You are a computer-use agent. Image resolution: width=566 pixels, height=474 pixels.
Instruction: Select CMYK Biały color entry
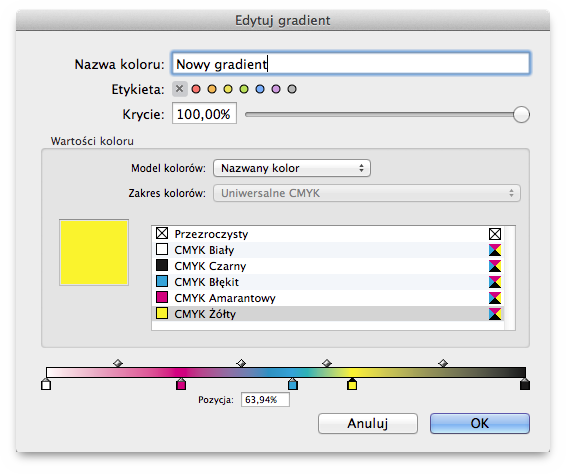click(x=328, y=250)
